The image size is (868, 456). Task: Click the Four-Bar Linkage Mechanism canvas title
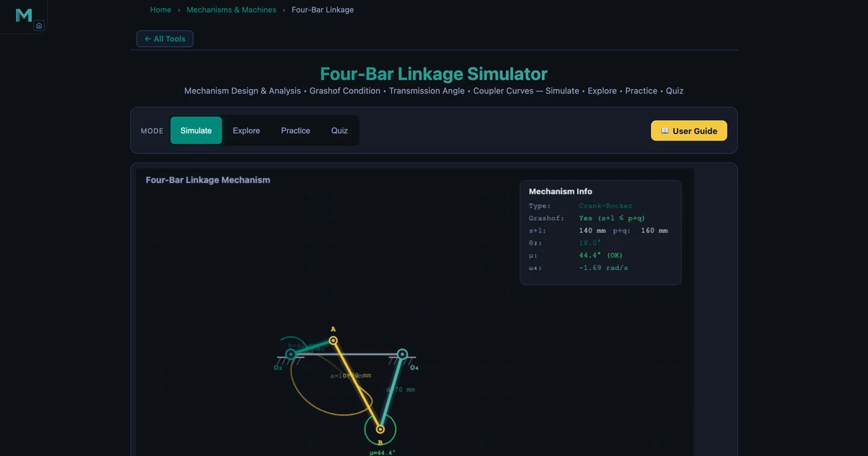[208, 180]
